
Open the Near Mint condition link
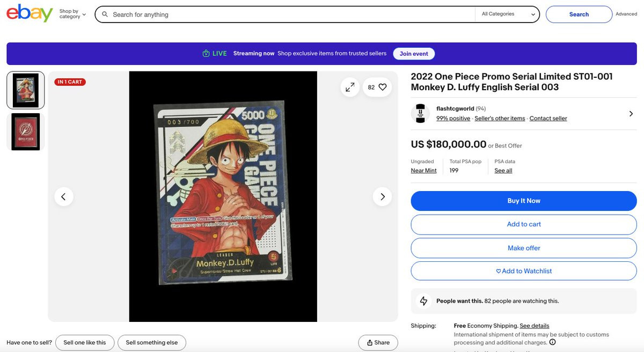[x=424, y=171]
